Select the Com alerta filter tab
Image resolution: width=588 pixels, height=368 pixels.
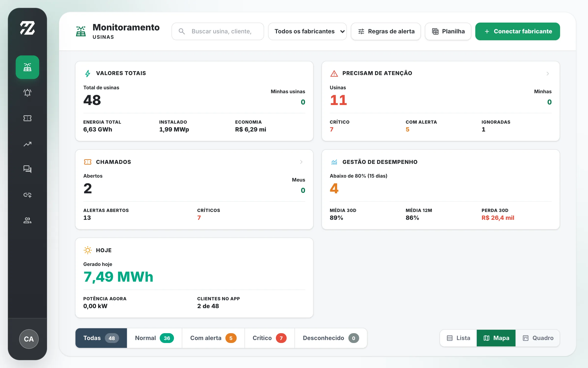213,338
